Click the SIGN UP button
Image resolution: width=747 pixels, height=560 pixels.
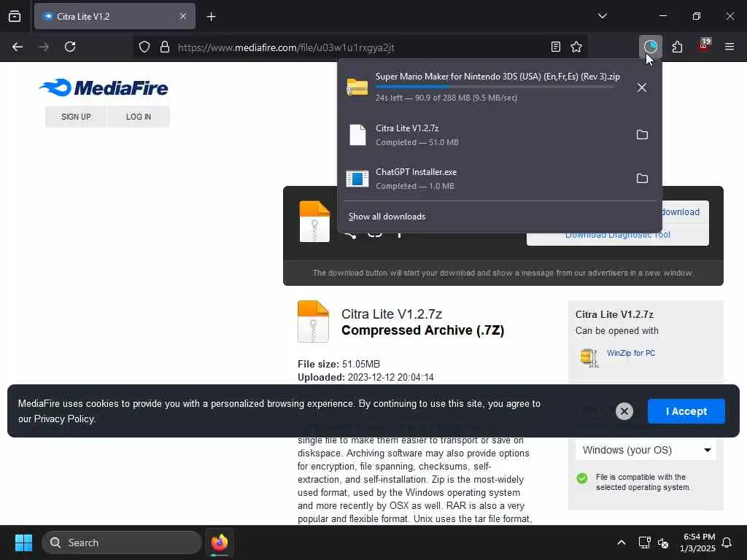76,117
